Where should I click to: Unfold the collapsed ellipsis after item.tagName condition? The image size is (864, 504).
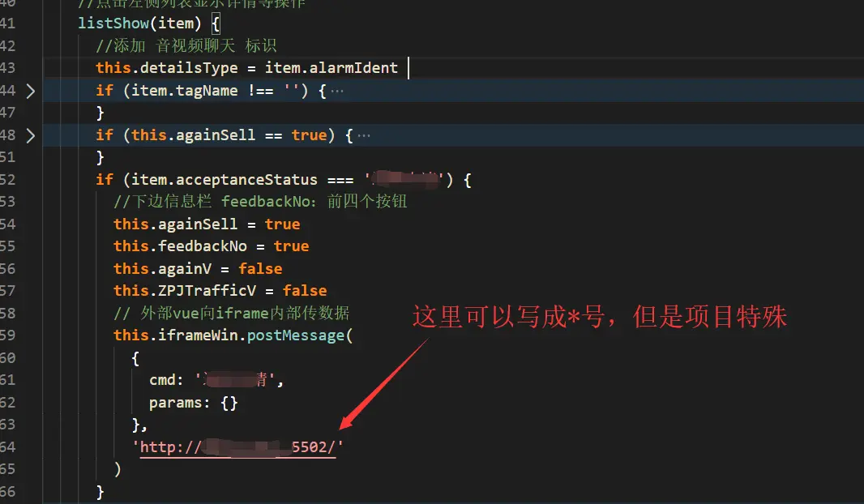[337, 92]
